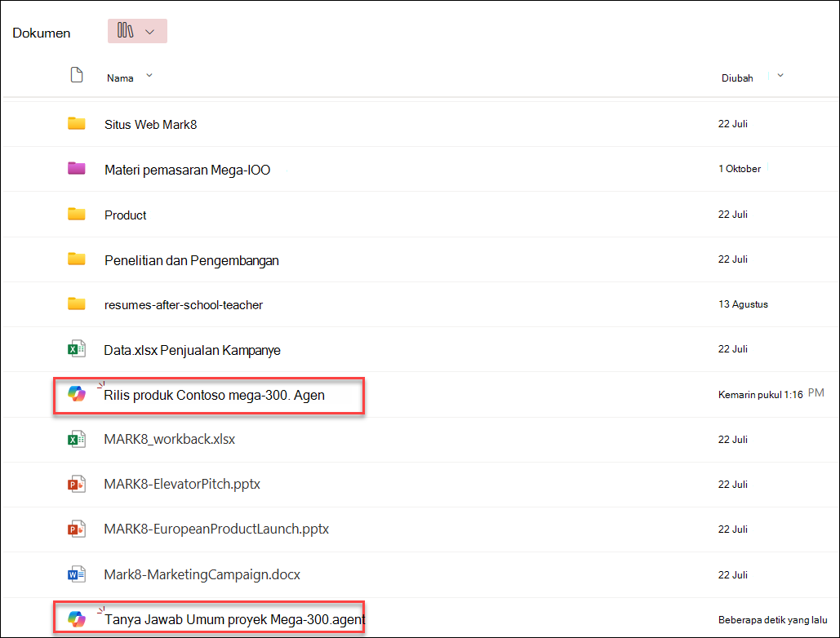Click 22 Juli date for Data.xlsx Penjualan Kampanye
This screenshot has width=840, height=638.
733,349
